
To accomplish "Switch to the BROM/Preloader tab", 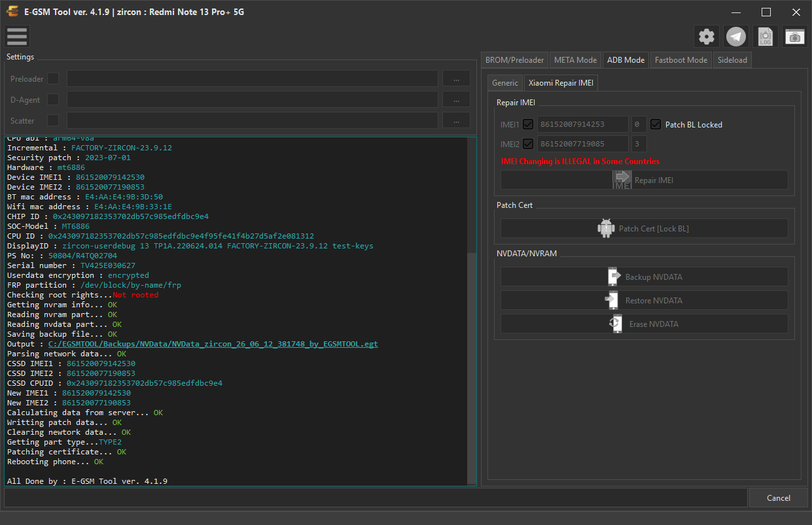I will pos(514,59).
